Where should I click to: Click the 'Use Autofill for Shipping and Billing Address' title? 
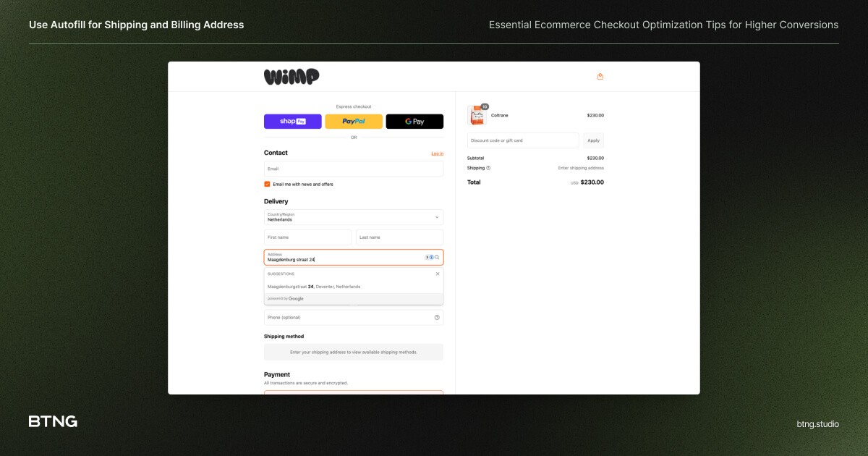(137, 25)
